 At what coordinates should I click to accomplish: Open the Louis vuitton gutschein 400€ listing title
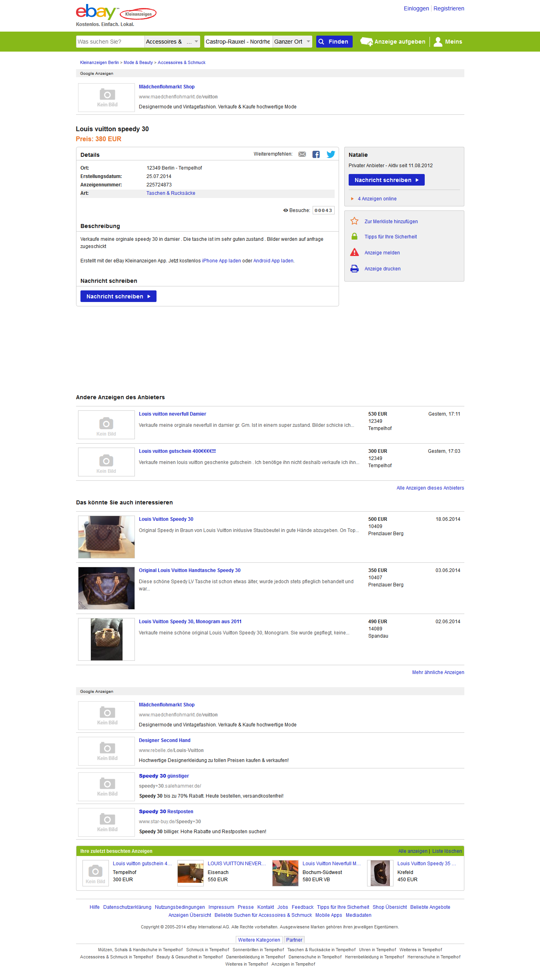tap(177, 451)
